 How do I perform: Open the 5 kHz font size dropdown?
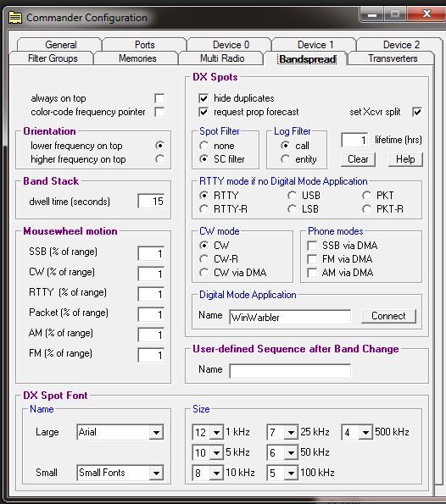point(216,452)
